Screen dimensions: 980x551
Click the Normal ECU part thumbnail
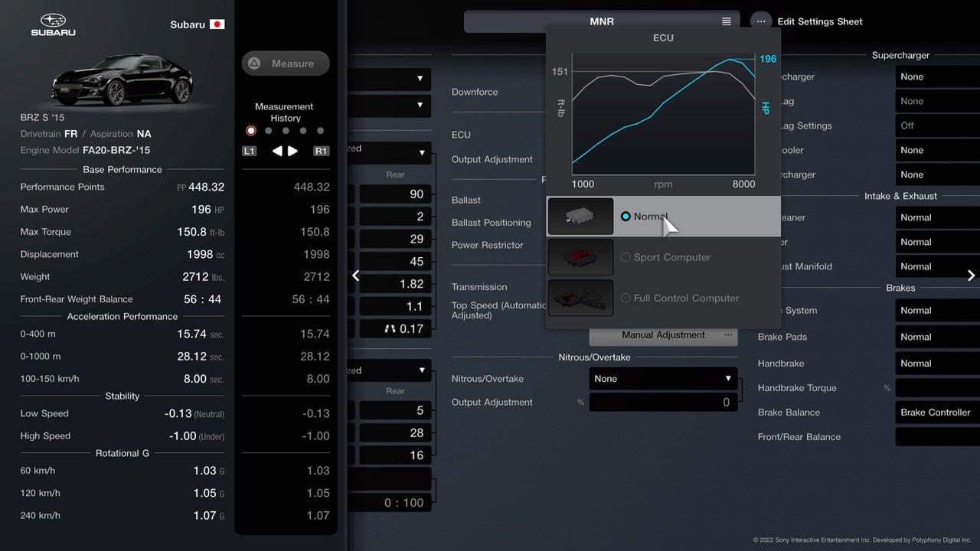(x=580, y=217)
